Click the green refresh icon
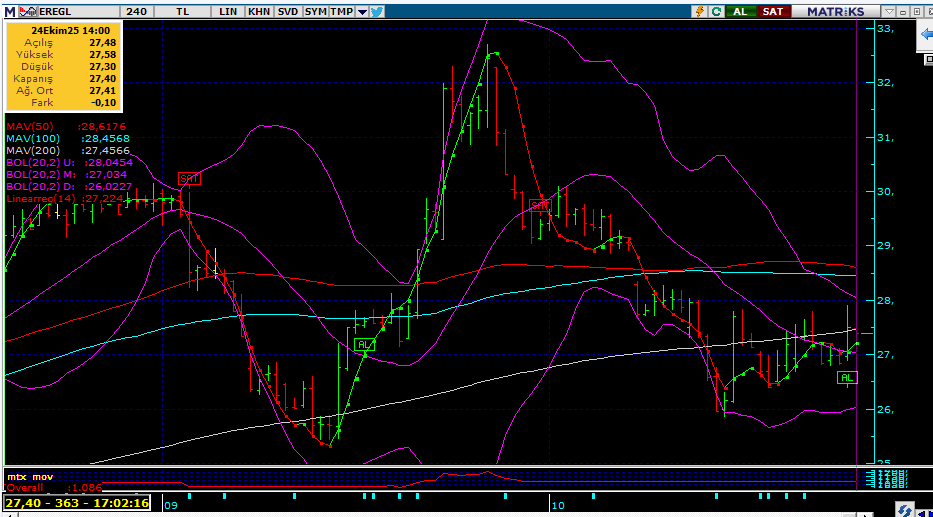The height and width of the screenshot is (517, 933). pos(717,11)
